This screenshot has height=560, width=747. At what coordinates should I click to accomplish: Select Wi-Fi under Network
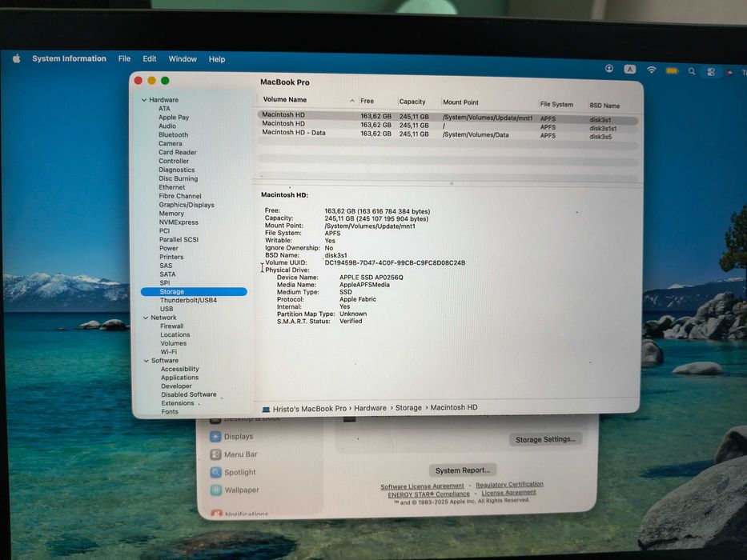tap(169, 352)
